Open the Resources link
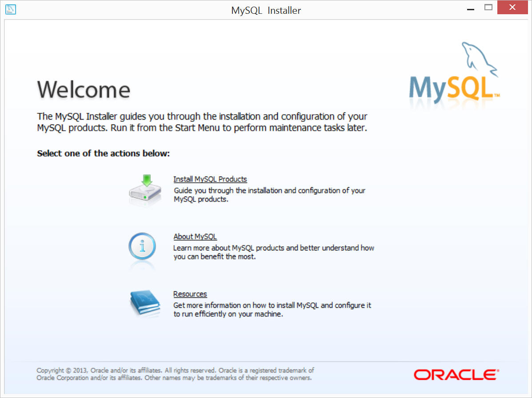This screenshot has height=398, width=532. point(190,294)
